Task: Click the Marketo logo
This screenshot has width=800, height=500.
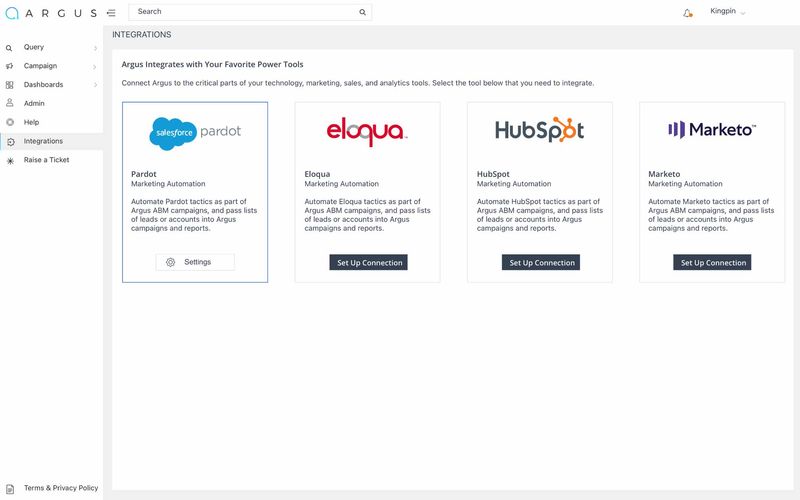Action: [x=712, y=130]
